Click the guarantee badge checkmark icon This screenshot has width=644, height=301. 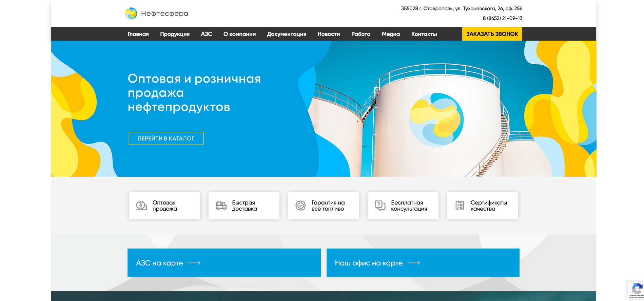(300, 206)
